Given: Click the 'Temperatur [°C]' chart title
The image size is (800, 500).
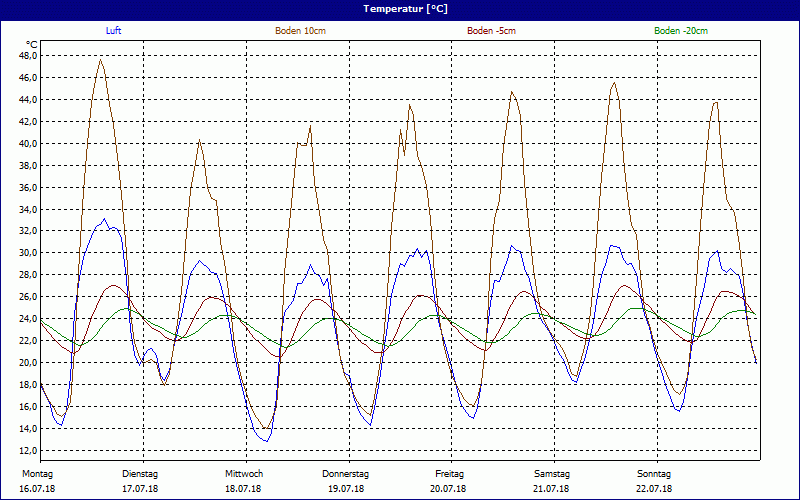Looking at the screenshot, I should 405,9.
